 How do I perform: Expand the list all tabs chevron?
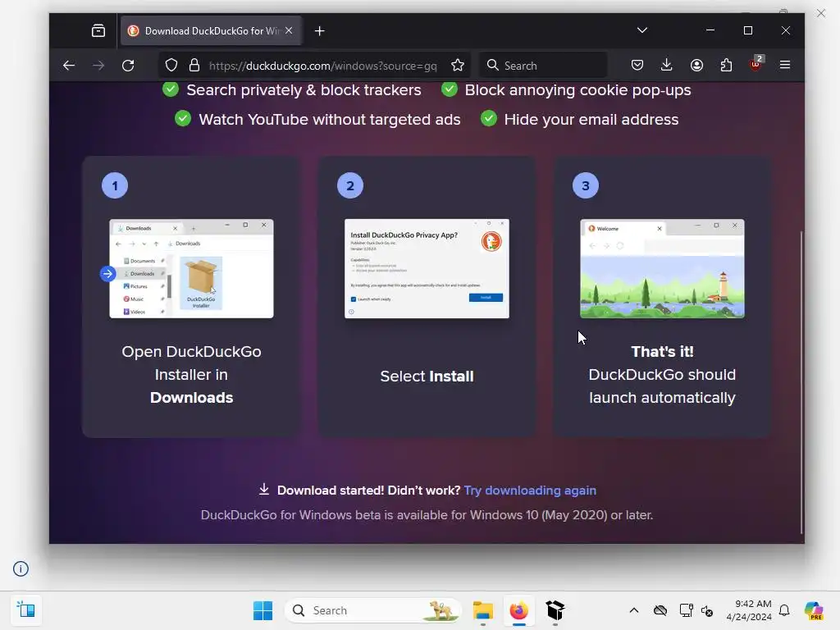(x=641, y=30)
